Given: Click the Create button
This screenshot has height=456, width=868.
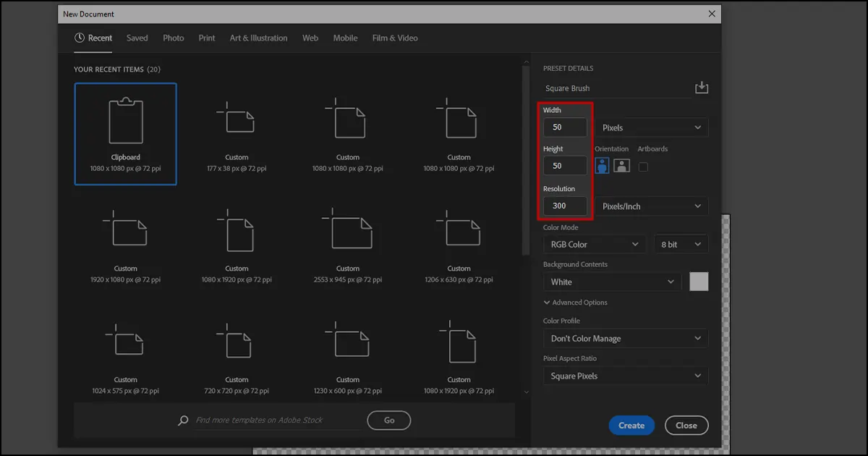Looking at the screenshot, I should tap(631, 425).
